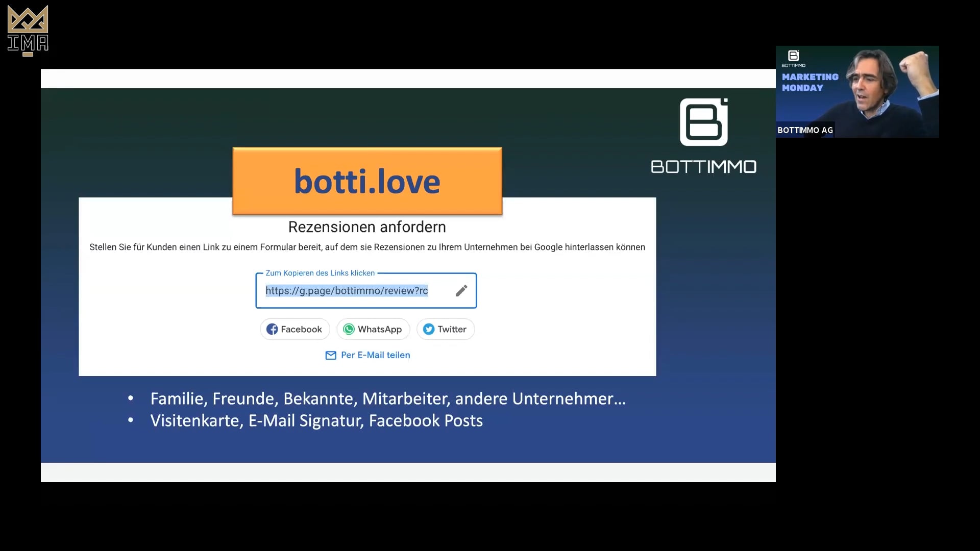Share the review link via WhatsApp button
This screenshot has width=980, height=551.
coord(373,329)
